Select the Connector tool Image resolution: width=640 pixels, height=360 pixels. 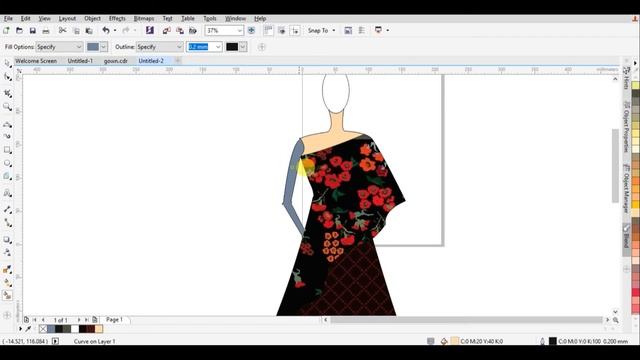click(x=7, y=223)
